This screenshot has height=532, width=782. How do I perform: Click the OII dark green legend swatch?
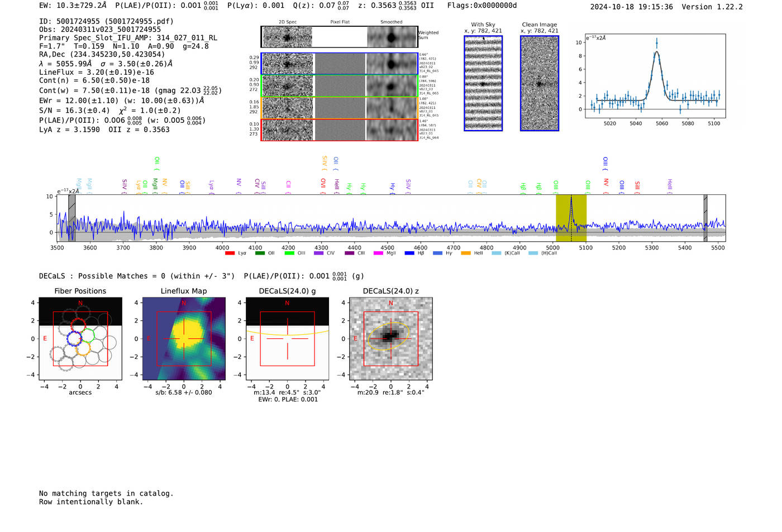click(260, 253)
